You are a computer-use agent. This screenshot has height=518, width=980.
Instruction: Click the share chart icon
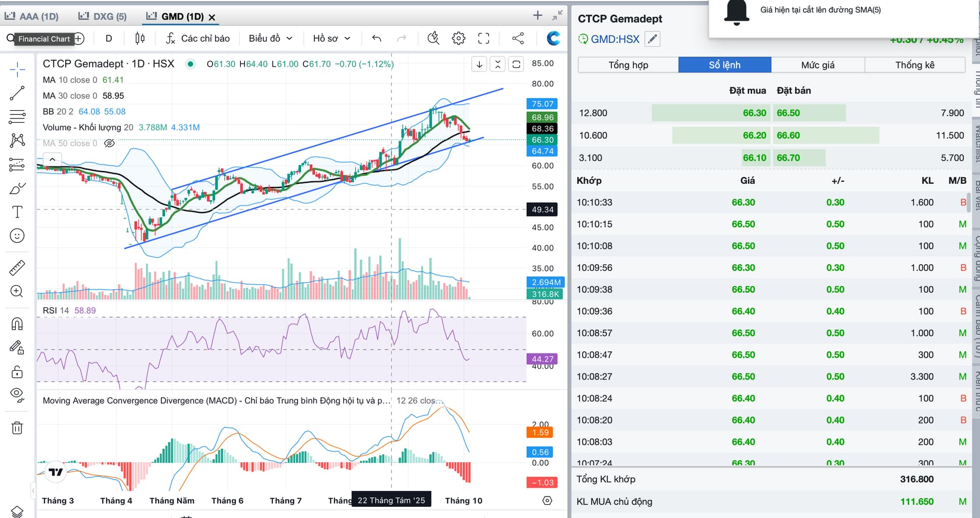pos(518,38)
